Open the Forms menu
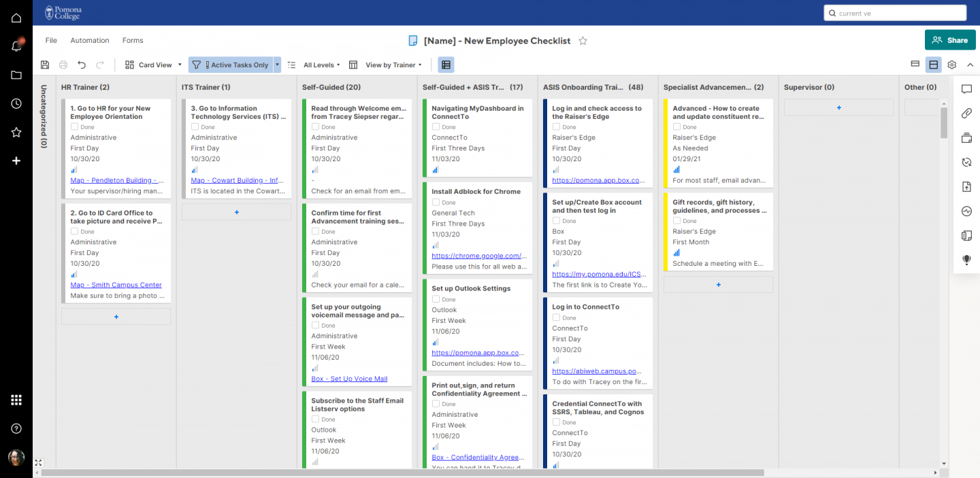 click(x=133, y=40)
